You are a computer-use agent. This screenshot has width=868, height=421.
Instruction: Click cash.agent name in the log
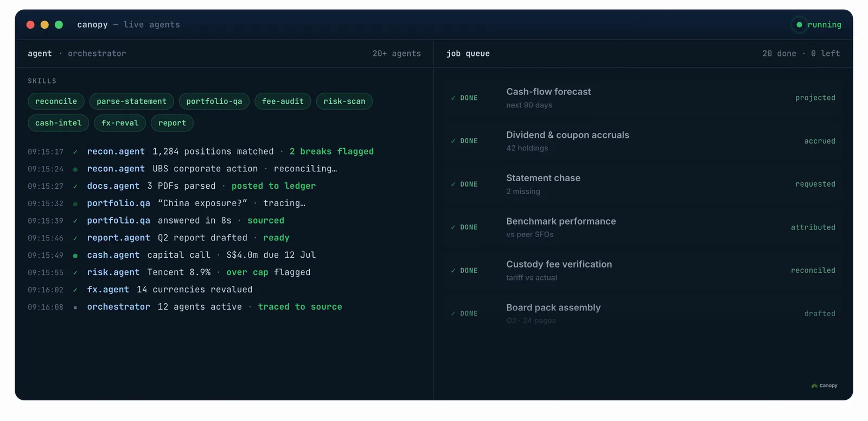coord(113,255)
